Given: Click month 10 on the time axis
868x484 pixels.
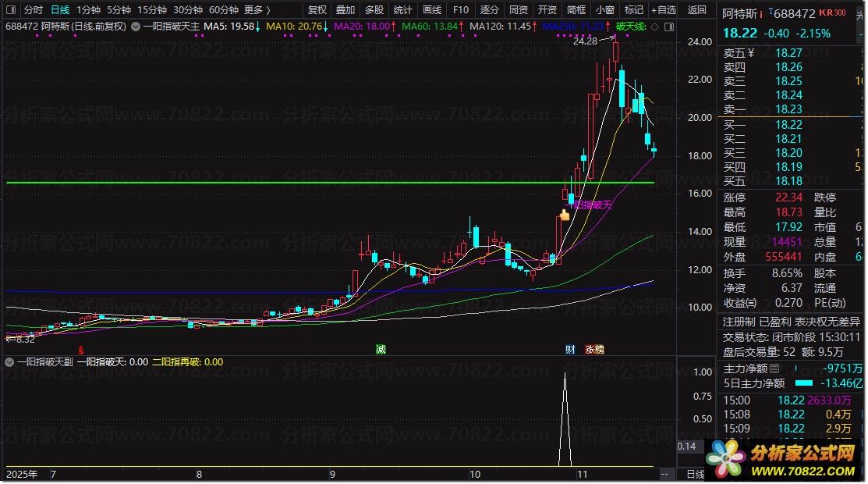Looking at the screenshot, I should (474, 475).
